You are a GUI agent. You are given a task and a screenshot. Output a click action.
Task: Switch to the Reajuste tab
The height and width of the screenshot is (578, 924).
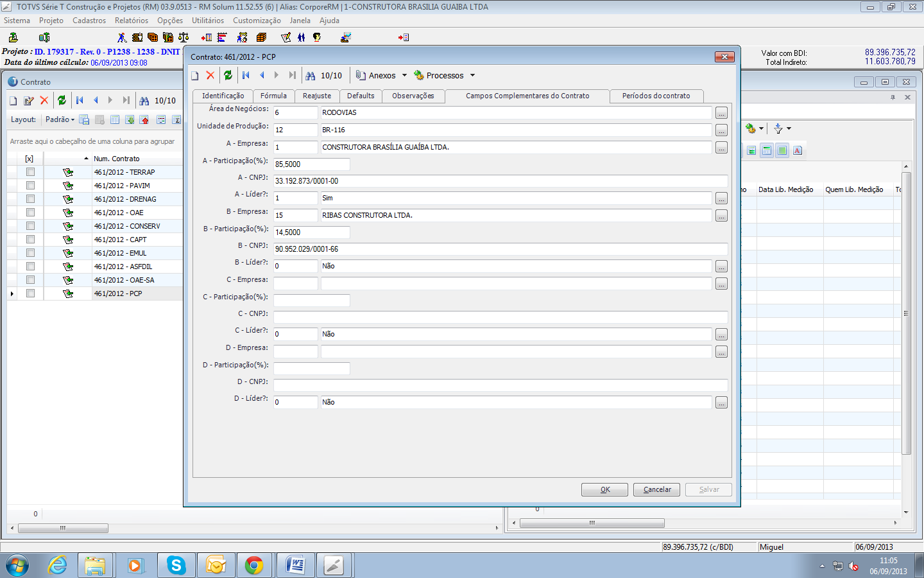317,96
